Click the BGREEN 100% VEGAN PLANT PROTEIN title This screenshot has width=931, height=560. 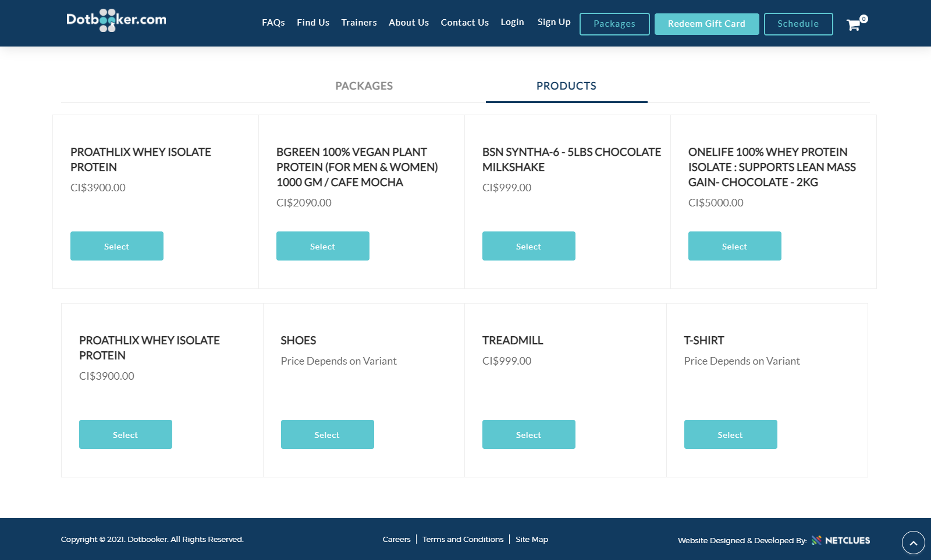[357, 167]
